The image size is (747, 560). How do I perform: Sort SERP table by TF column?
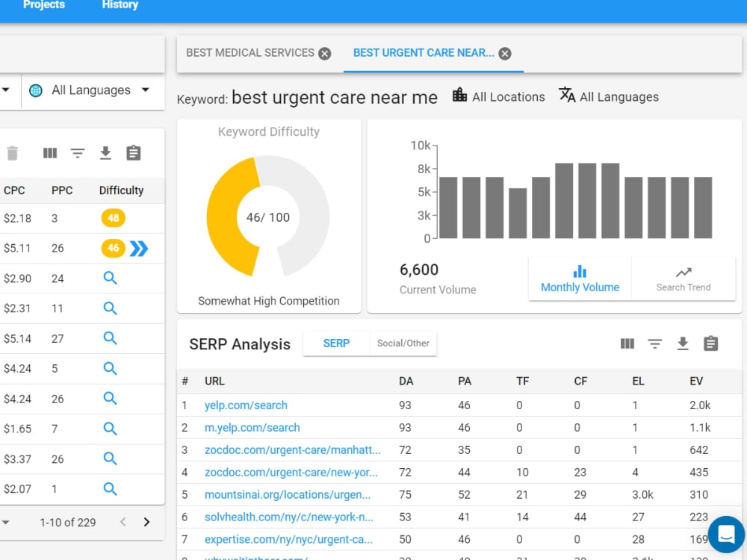click(523, 382)
